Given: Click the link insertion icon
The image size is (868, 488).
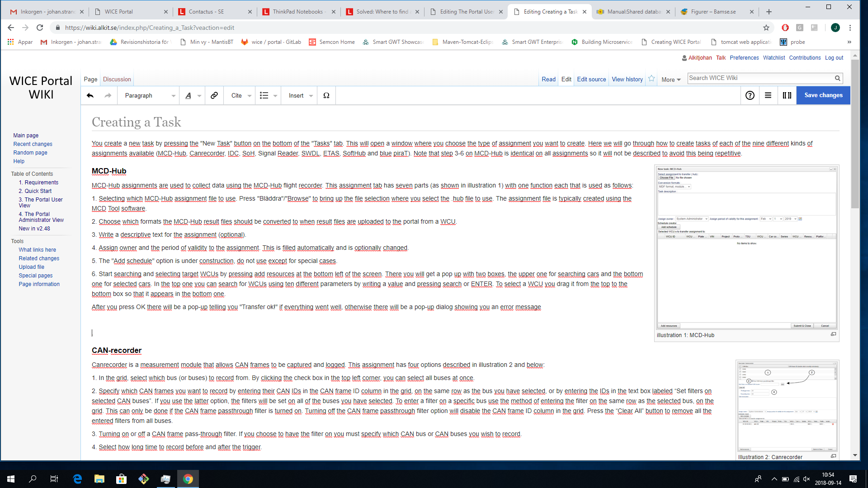Looking at the screenshot, I should pos(214,95).
